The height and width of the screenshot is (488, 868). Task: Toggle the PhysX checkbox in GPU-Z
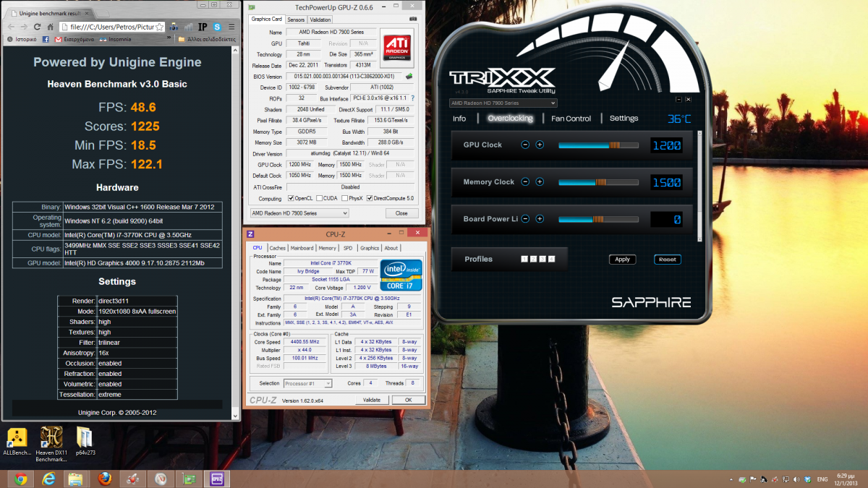(343, 198)
